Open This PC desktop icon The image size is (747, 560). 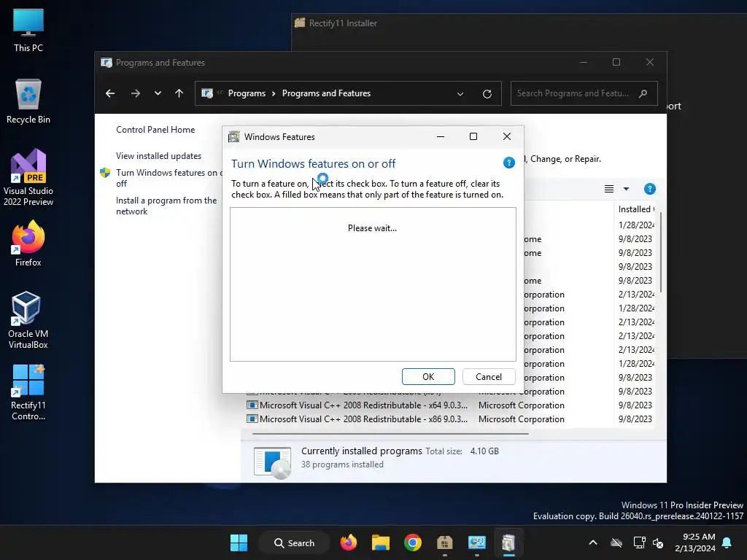point(28,30)
